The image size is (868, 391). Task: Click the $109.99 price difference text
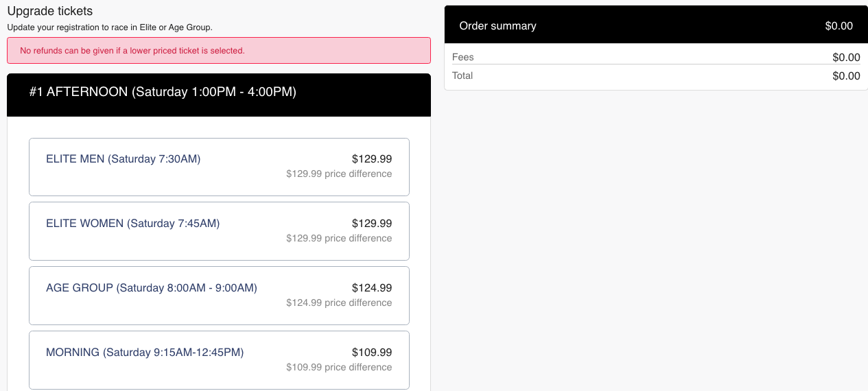coord(339,368)
